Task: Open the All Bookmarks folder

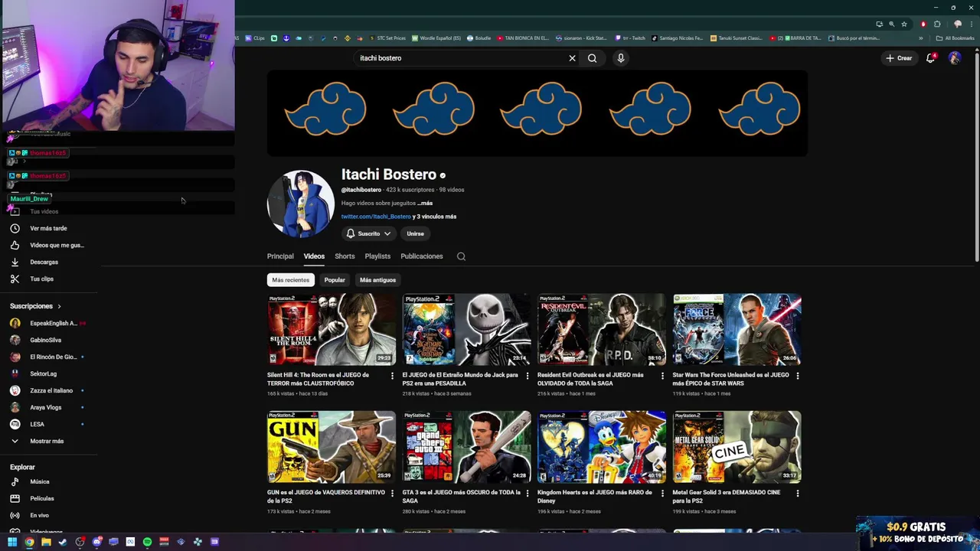Action: [955, 38]
